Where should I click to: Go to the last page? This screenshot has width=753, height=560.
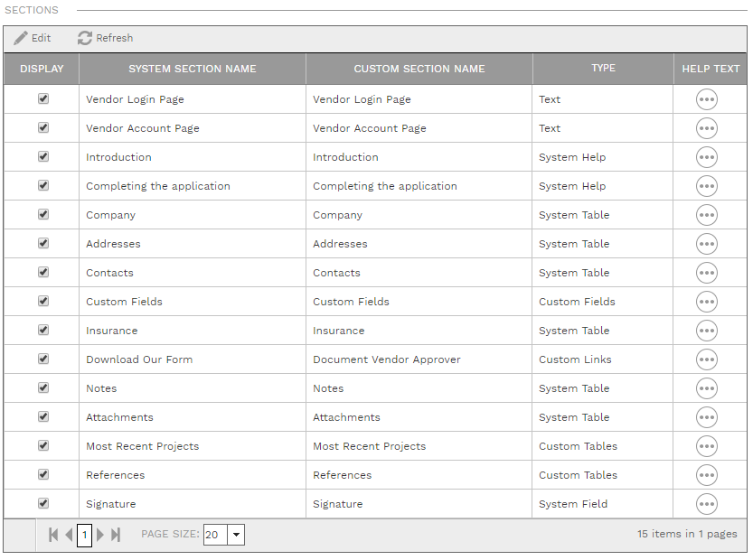point(115,535)
